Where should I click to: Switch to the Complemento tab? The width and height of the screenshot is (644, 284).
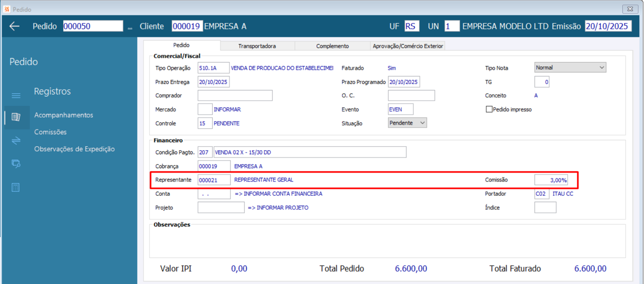[x=332, y=46]
